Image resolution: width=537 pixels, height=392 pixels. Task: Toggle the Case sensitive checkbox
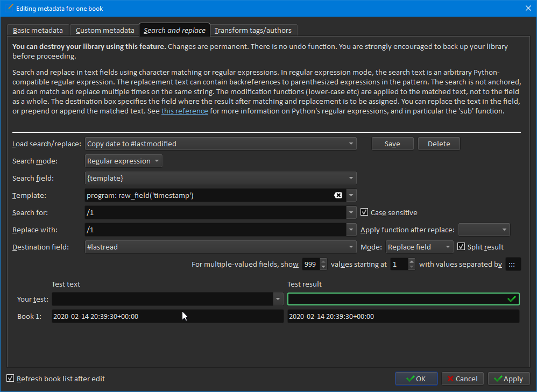click(365, 212)
